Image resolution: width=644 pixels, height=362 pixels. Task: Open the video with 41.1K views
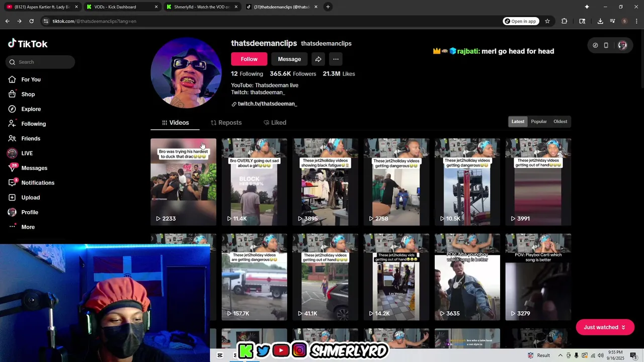(326, 277)
